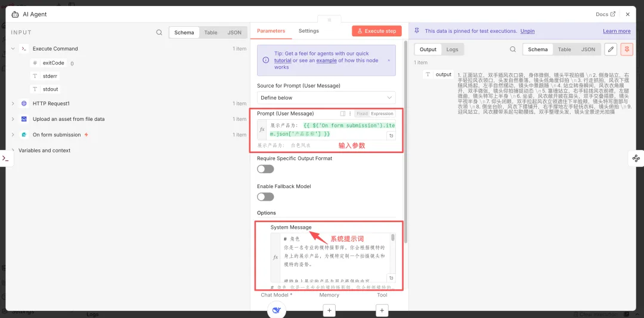Viewport: 644px width, 318px height.
Task: Click the AI Agent robot icon
Action: 15,14
